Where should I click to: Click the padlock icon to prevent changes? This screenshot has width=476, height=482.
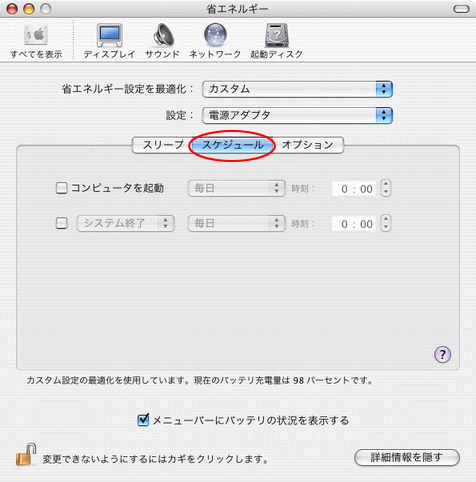pyautogui.click(x=26, y=454)
